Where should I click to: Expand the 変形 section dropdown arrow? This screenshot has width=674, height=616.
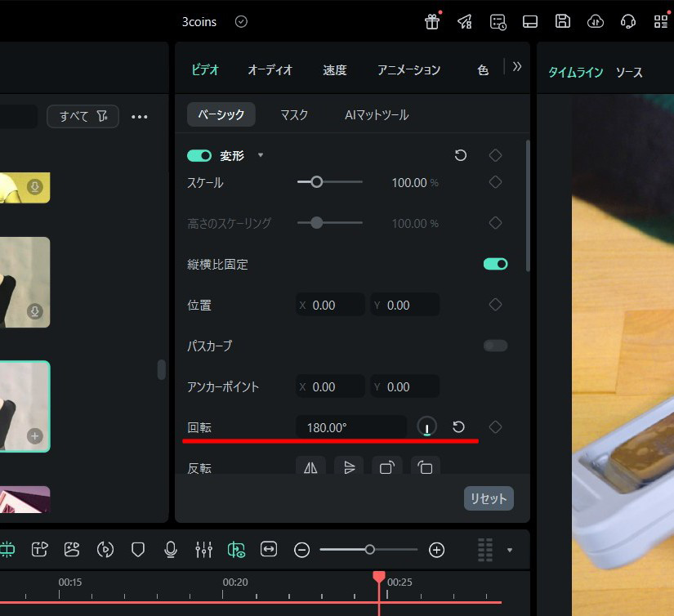(x=260, y=155)
